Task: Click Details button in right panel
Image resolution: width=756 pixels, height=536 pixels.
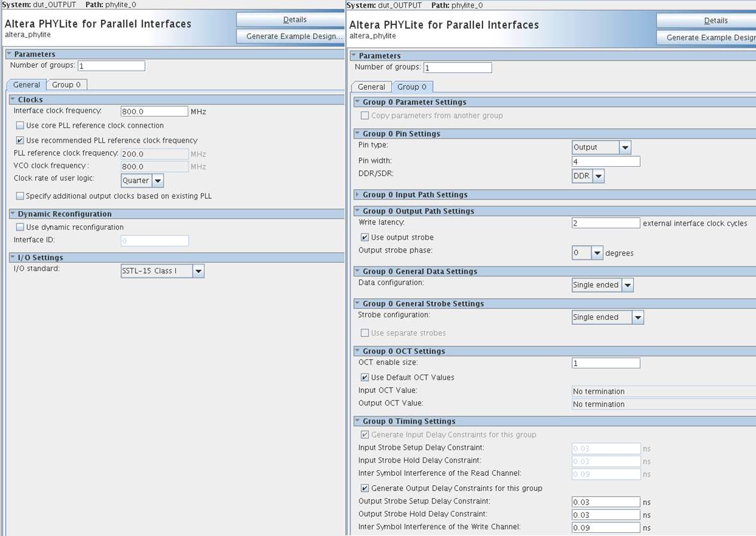Action: pyautogui.click(x=706, y=20)
